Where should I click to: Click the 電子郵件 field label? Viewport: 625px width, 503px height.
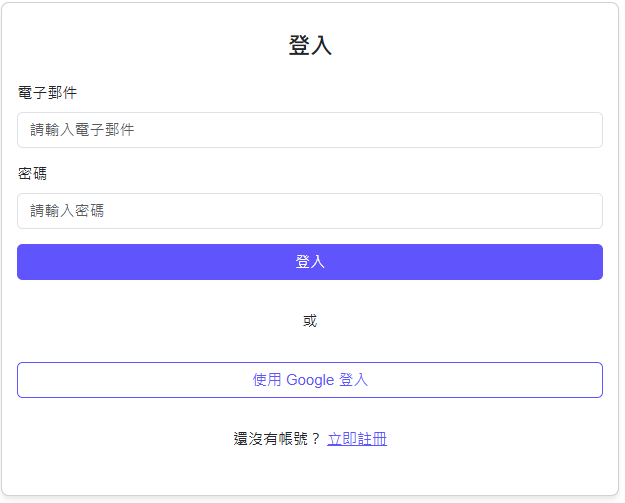[x=47, y=93]
